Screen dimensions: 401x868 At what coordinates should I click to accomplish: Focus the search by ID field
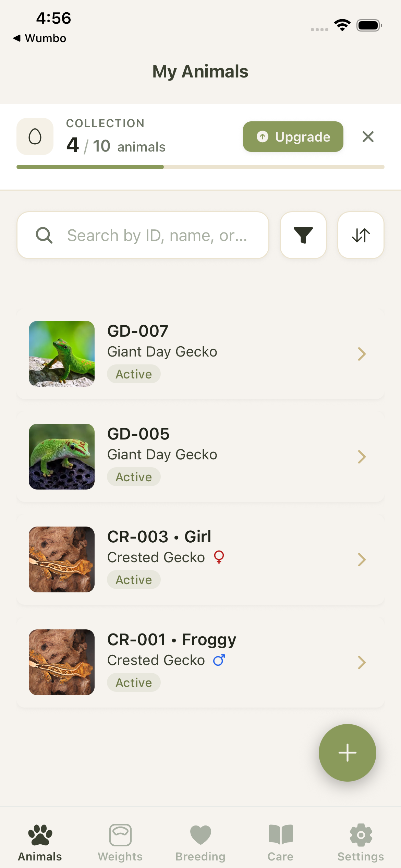(x=157, y=236)
